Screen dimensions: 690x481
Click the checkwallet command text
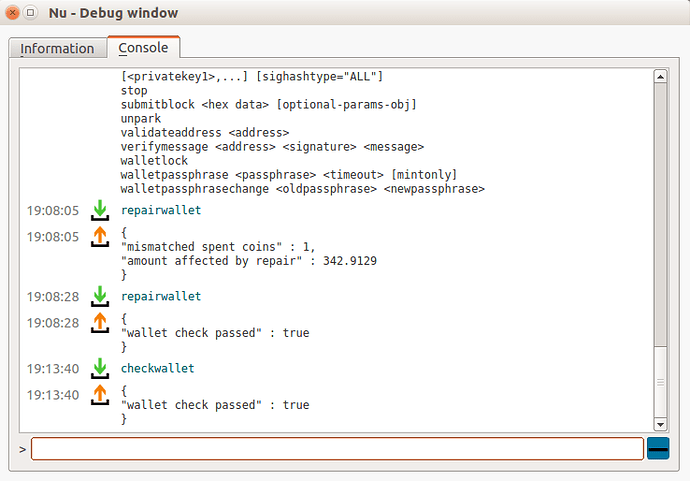coord(158,368)
